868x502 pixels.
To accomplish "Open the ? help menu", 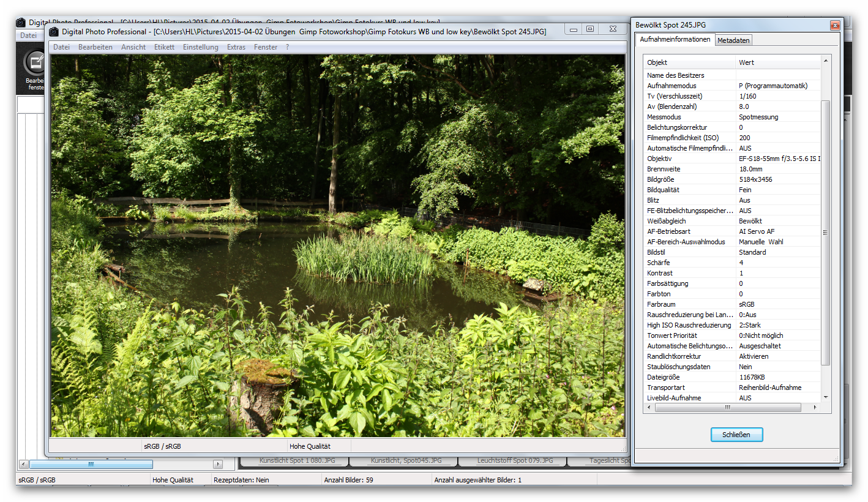I will click(x=288, y=47).
